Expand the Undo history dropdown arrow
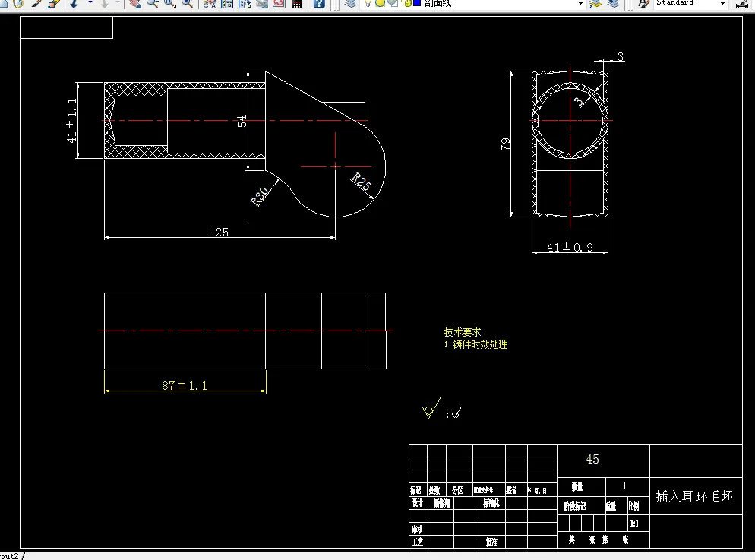The height and width of the screenshot is (560, 755). (90, 3)
